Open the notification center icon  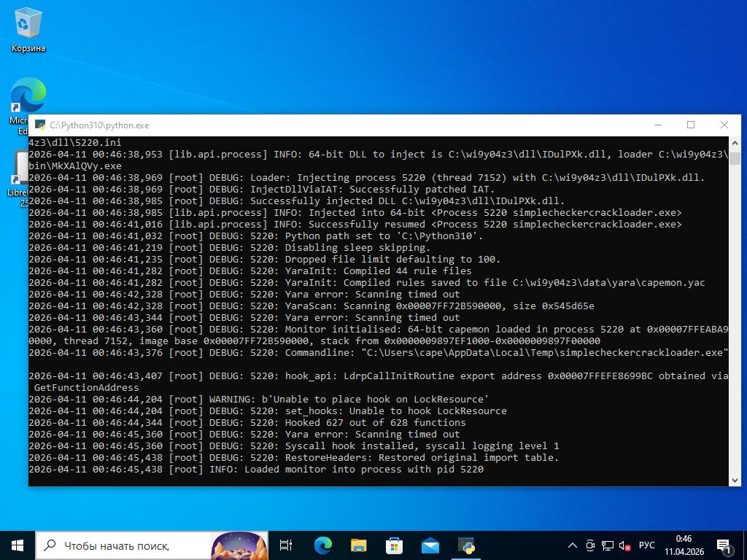(x=725, y=545)
